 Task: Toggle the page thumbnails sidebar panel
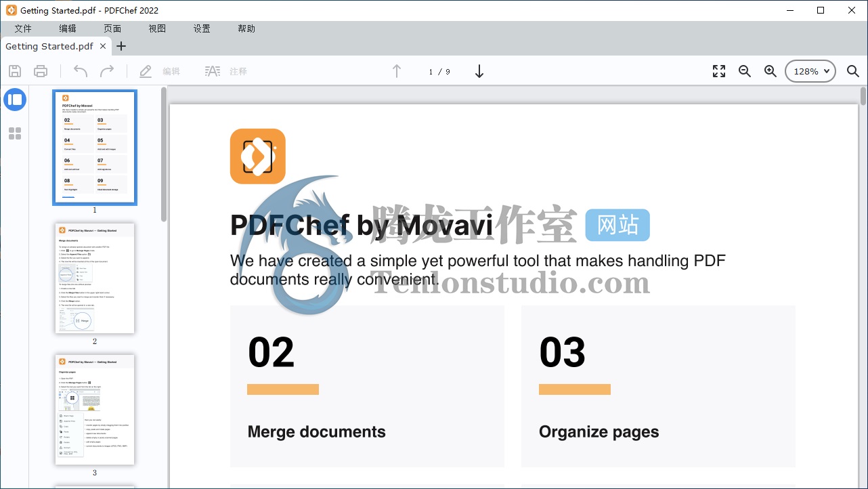[15, 100]
